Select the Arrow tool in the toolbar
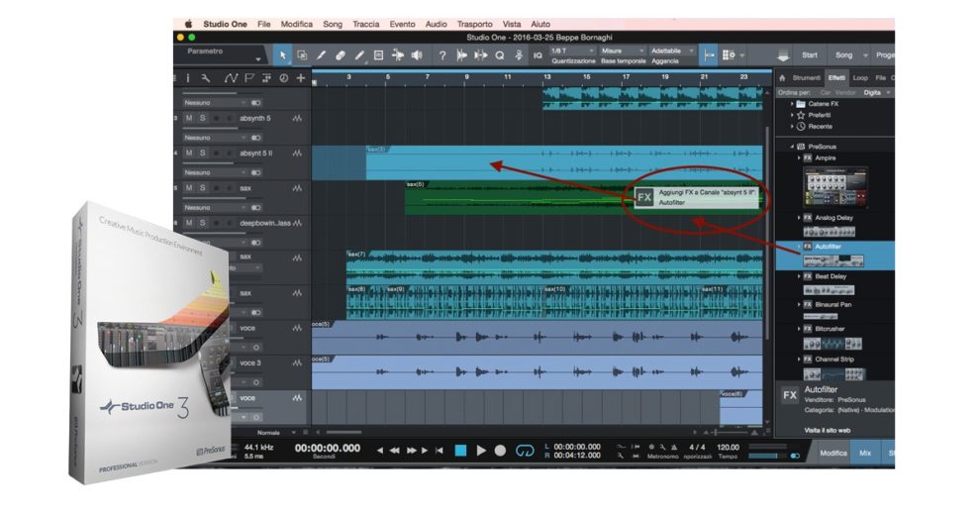Viewport: 980px width, 514px height. [x=283, y=55]
